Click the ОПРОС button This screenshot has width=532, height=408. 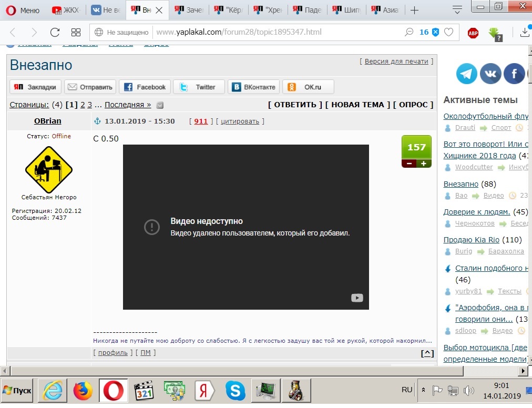coord(413,105)
